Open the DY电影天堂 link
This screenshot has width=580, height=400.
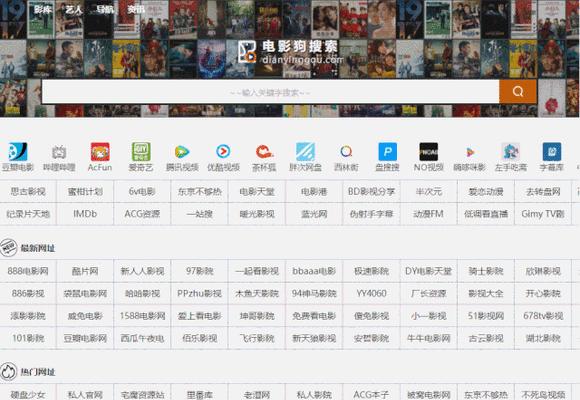429,271
